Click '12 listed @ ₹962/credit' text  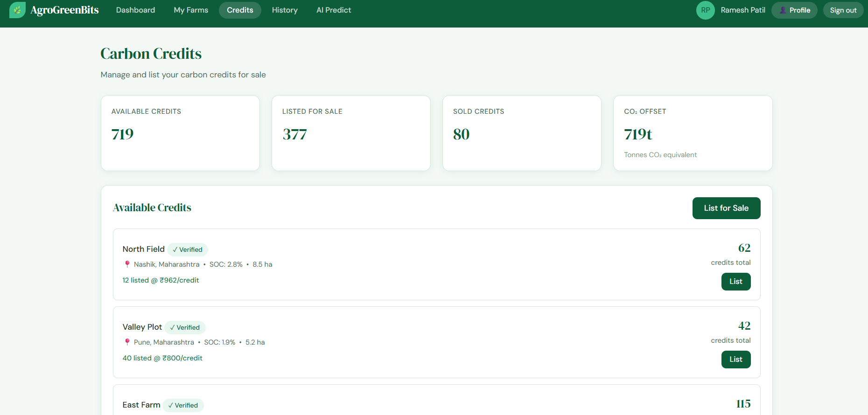[161, 280]
